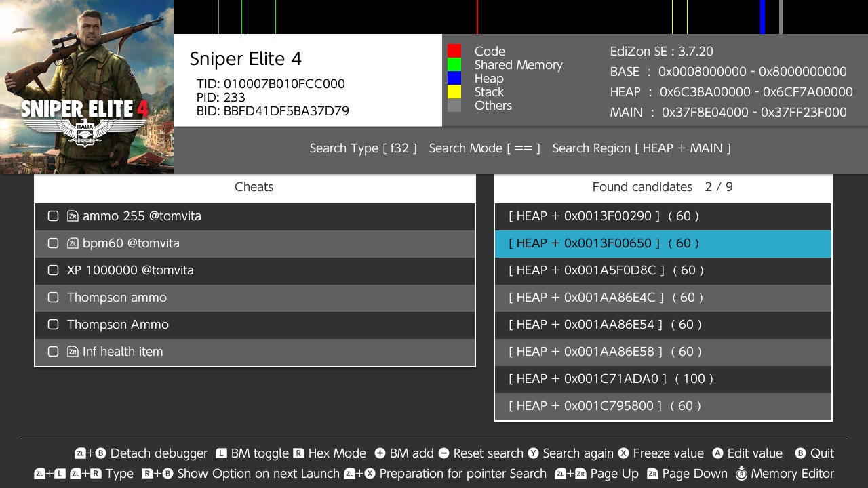Viewport: 868px width, 488px height.
Task: Click the B button glyph for Quit
Action: 800,453
